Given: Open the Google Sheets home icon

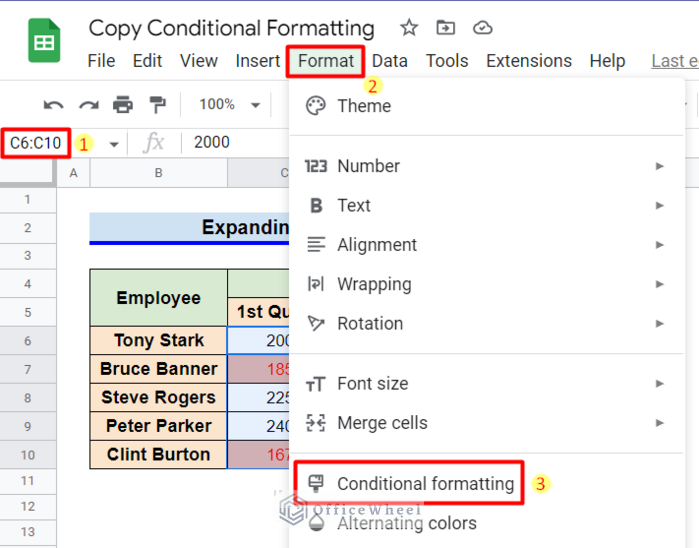Looking at the screenshot, I should tap(44, 43).
